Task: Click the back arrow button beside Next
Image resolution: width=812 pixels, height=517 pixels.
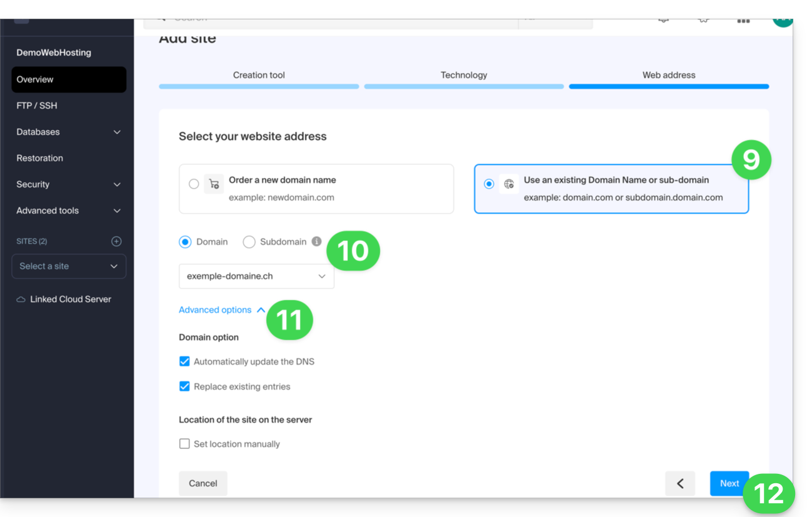Action: (680, 483)
